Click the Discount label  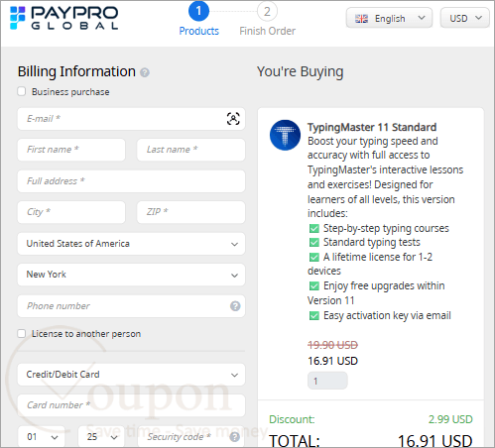click(292, 419)
